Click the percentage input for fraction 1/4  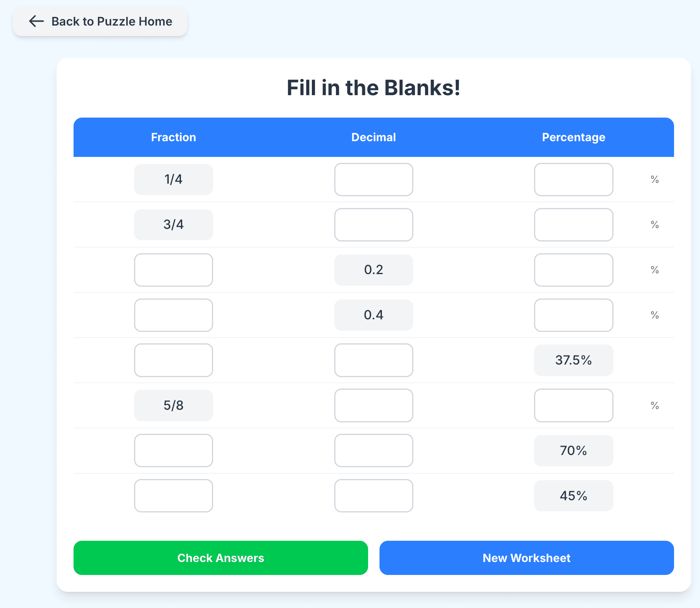click(573, 179)
